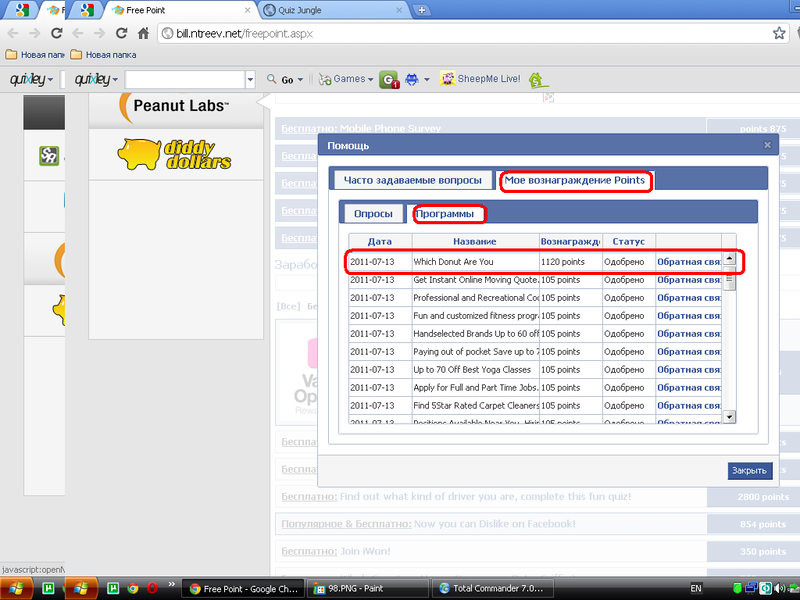Click the scroll down arrow in rewards table

click(729, 416)
